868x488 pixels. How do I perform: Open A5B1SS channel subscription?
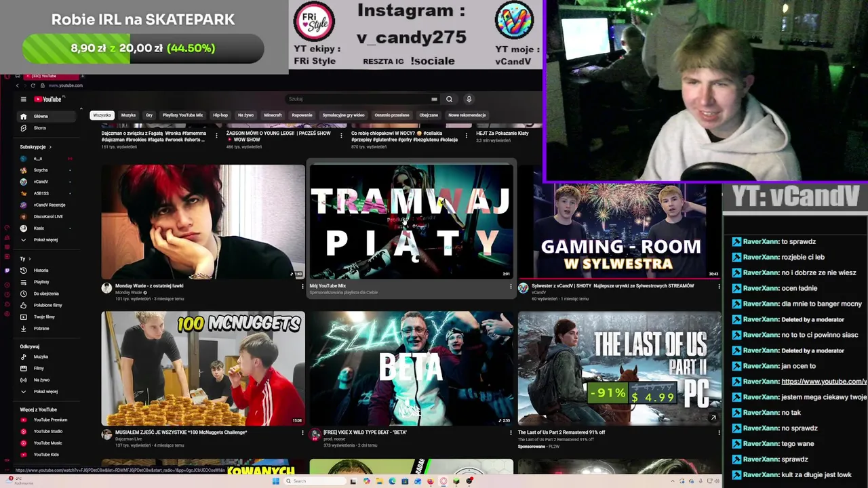point(47,193)
